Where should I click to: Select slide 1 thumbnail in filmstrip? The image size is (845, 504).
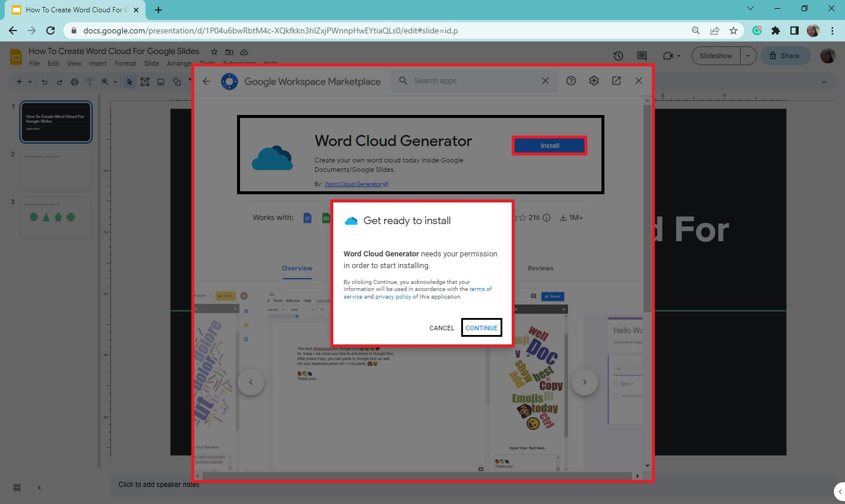56,123
